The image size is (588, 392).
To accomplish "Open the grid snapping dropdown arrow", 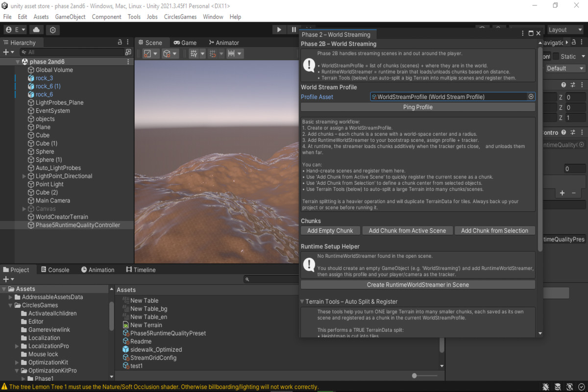I will click(x=202, y=53).
